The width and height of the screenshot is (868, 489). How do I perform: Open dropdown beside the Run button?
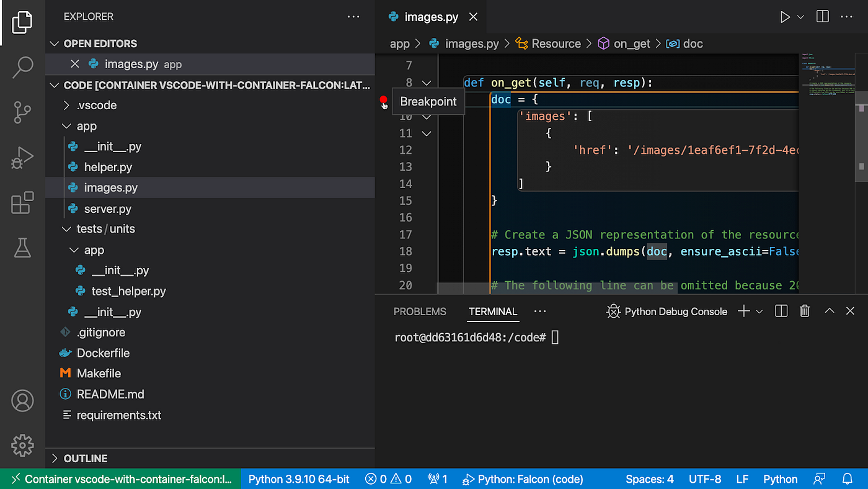[800, 17]
